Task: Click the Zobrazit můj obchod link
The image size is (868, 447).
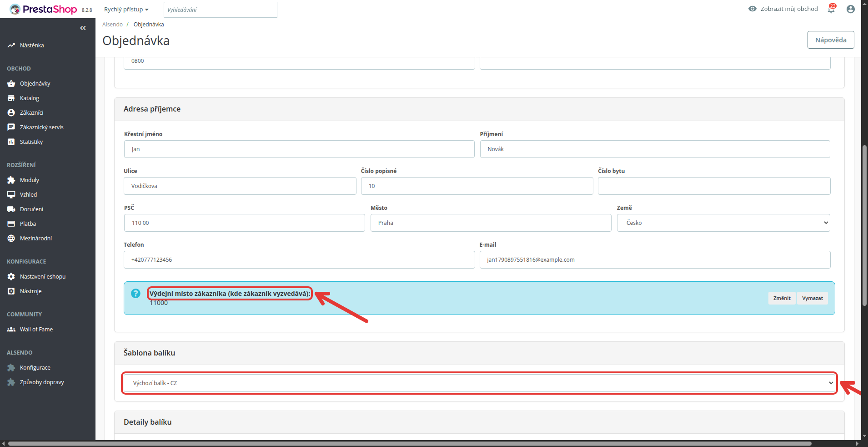Action: coord(789,9)
